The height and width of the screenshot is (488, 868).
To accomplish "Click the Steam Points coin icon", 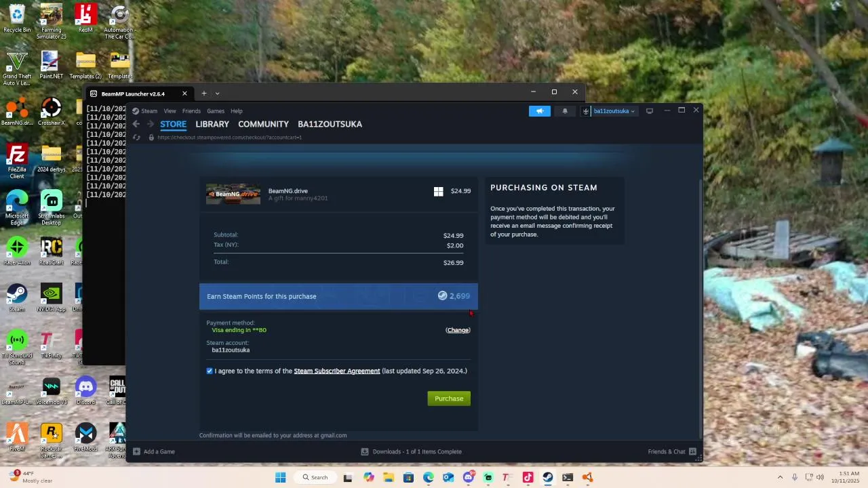I will point(442,296).
